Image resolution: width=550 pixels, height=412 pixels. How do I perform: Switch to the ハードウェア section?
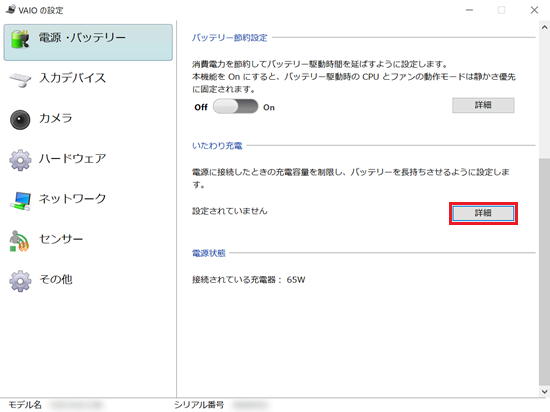click(x=72, y=158)
